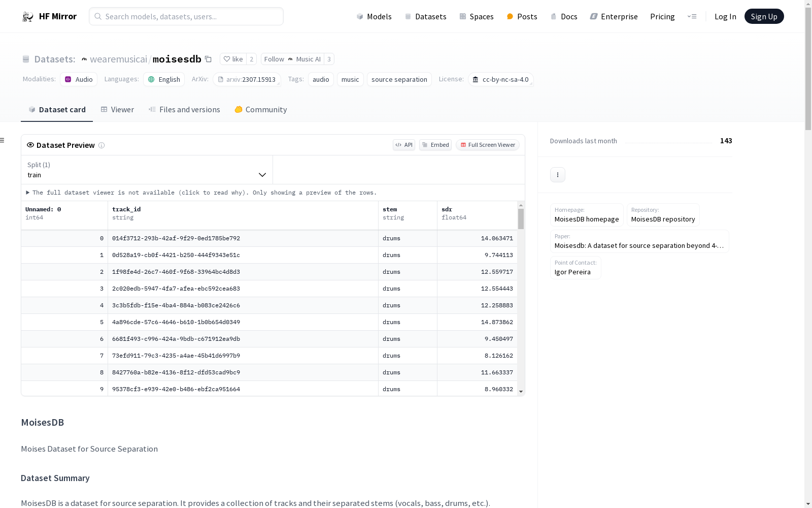Open Full Screen Viewer
812x508 pixels.
coord(487,145)
